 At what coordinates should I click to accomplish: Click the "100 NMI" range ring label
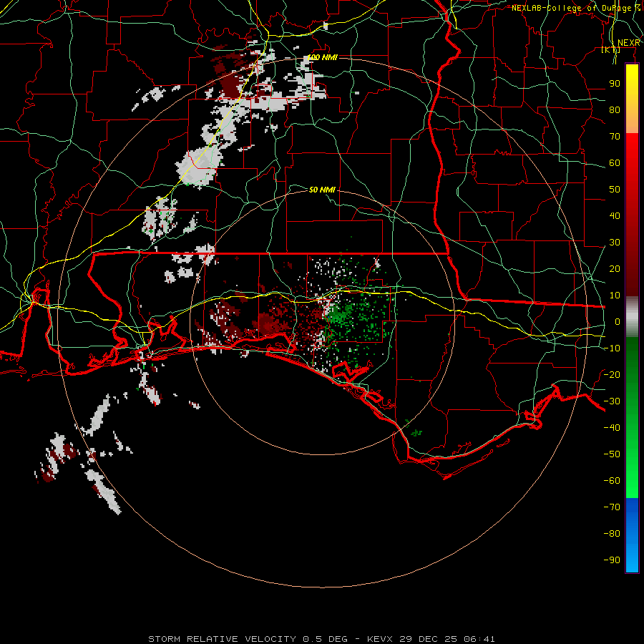click(323, 57)
